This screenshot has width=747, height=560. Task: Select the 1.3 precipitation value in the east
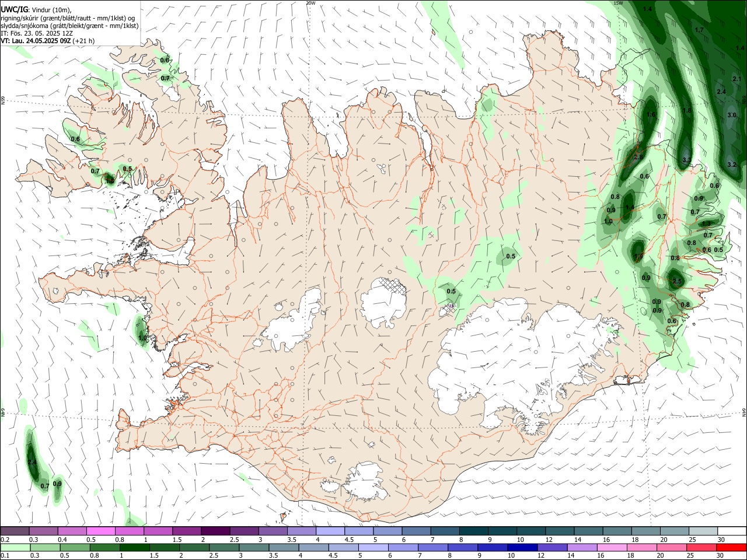click(706, 223)
